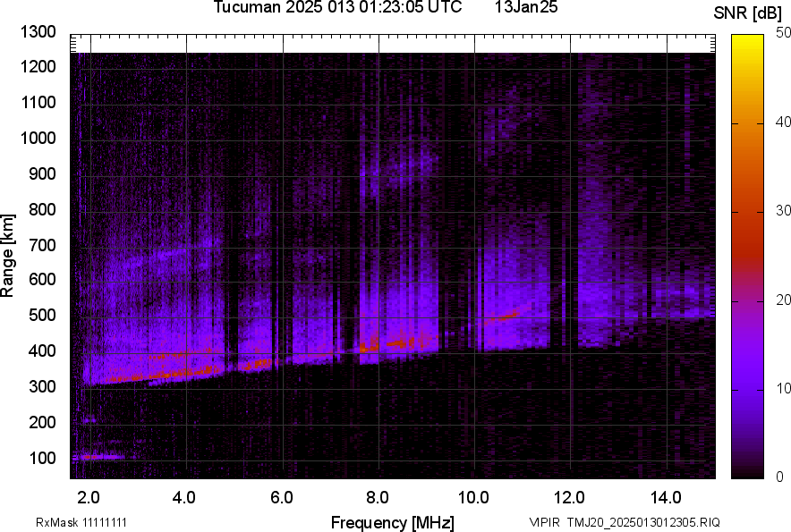The width and height of the screenshot is (791, 532).
Task: Click the filename 'TMJ20_2025013012305.RIQ'
Action: click(643, 522)
